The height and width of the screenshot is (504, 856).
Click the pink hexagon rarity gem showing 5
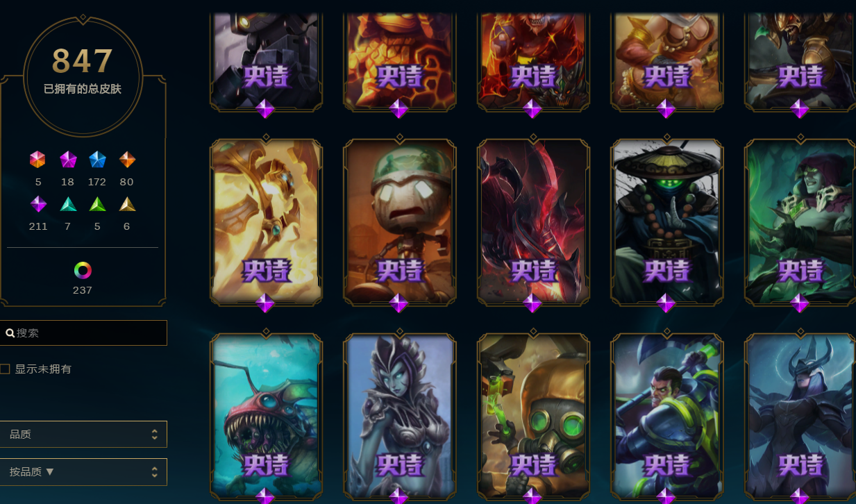click(x=37, y=160)
